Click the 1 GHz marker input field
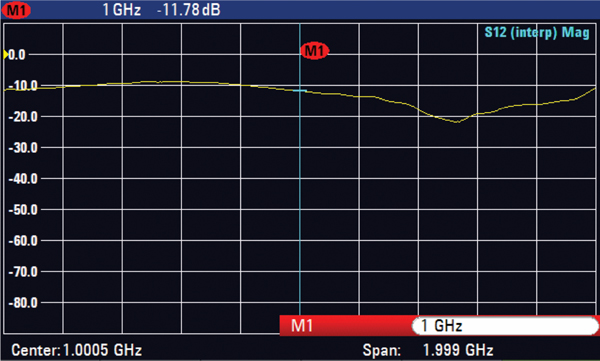The height and width of the screenshot is (361, 600). tap(505, 326)
